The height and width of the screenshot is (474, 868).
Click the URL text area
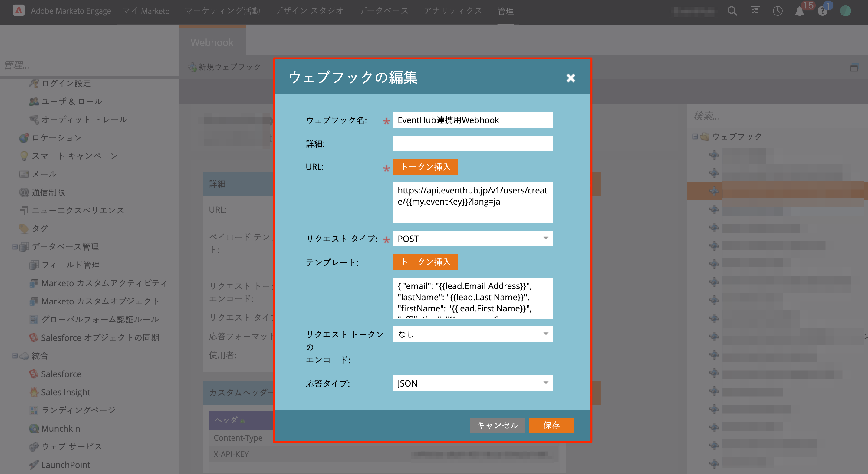click(x=473, y=203)
